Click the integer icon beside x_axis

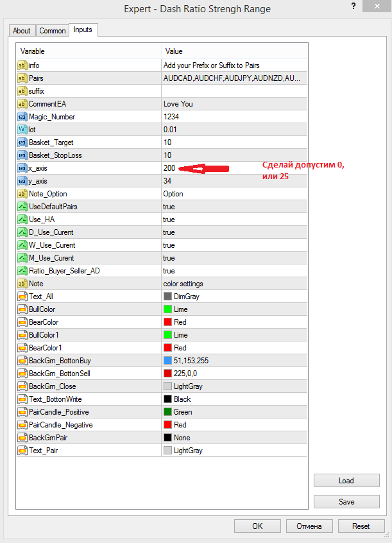coord(22,168)
